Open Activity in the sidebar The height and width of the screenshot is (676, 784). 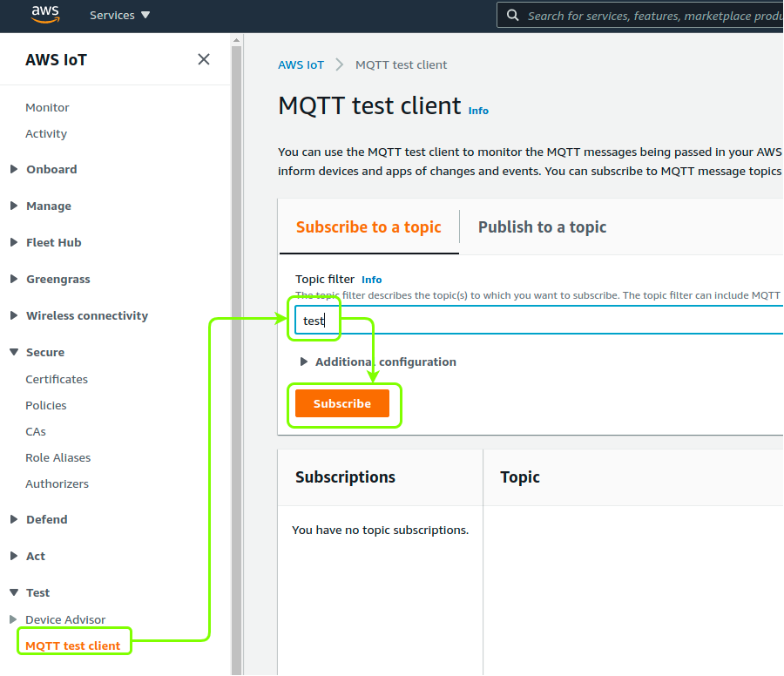(46, 133)
